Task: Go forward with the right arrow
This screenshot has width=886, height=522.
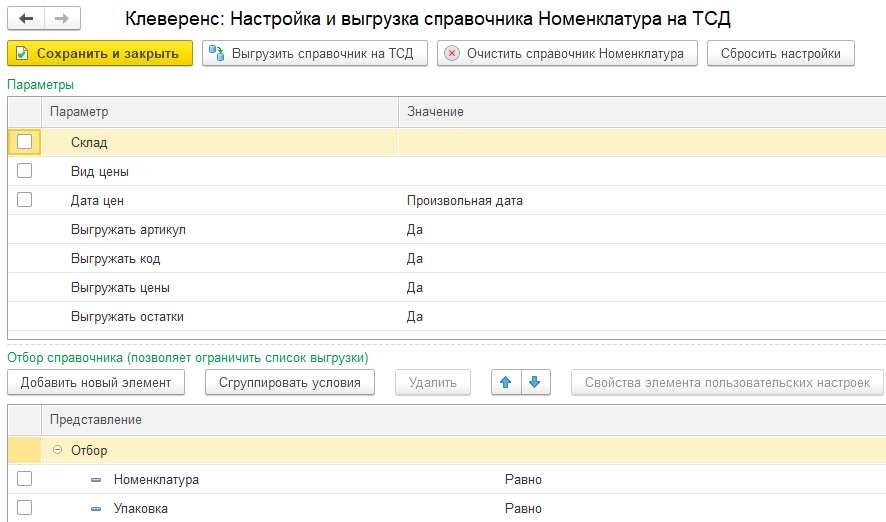Action: (x=62, y=19)
